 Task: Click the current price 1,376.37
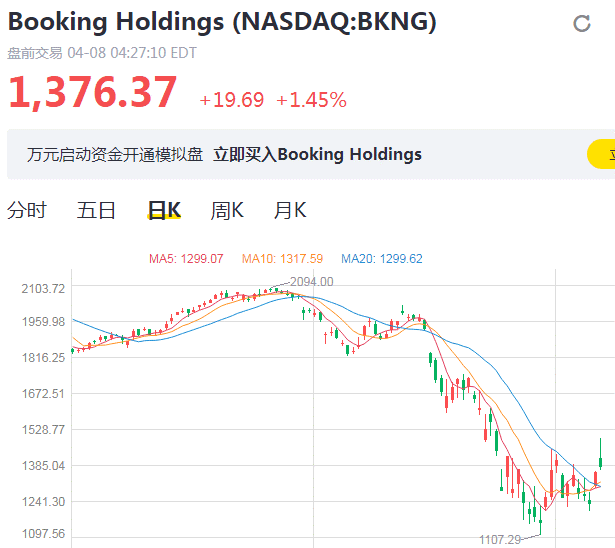coord(93,93)
